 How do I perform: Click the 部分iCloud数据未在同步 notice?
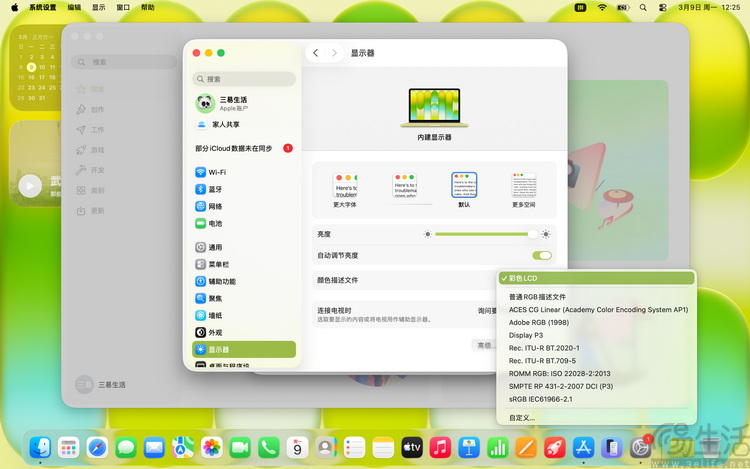[244, 148]
